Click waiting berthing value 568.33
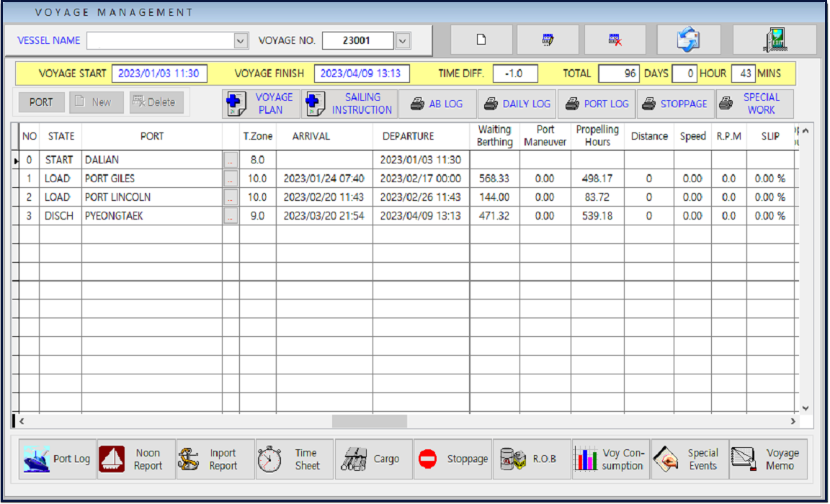This screenshot has width=830, height=504. tap(494, 179)
